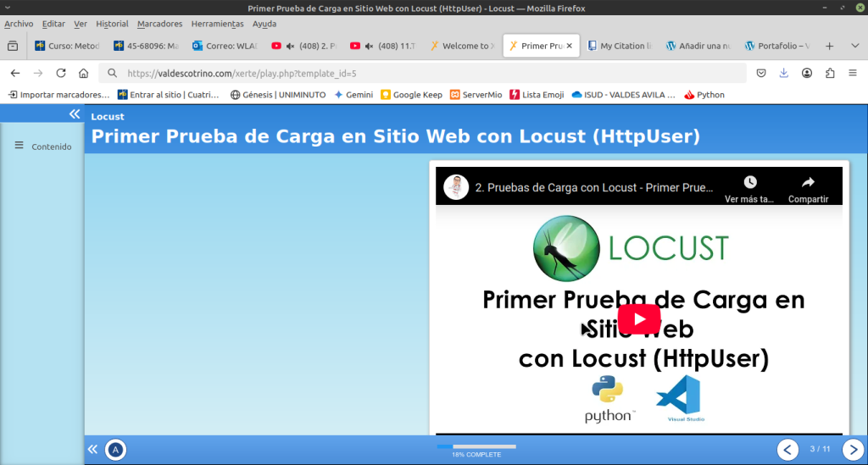The width and height of the screenshot is (868, 465).
Task: Click the Locust project title text
Action: tap(108, 117)
